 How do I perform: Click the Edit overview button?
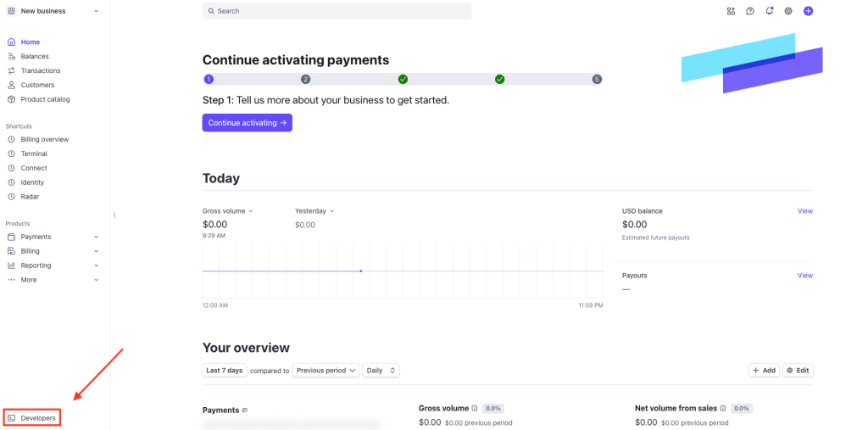tap(797, 371)
